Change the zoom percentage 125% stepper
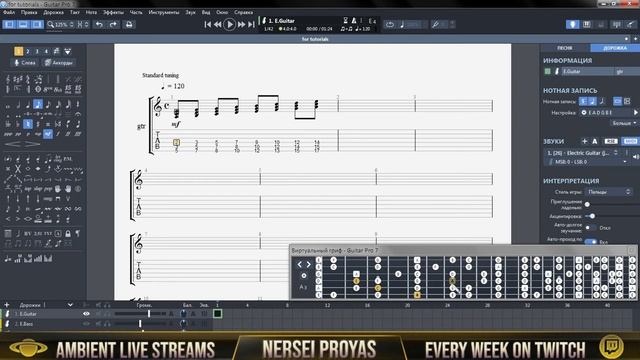The width and height of the screenshot is (640, 360). click(x=71, y=24)
